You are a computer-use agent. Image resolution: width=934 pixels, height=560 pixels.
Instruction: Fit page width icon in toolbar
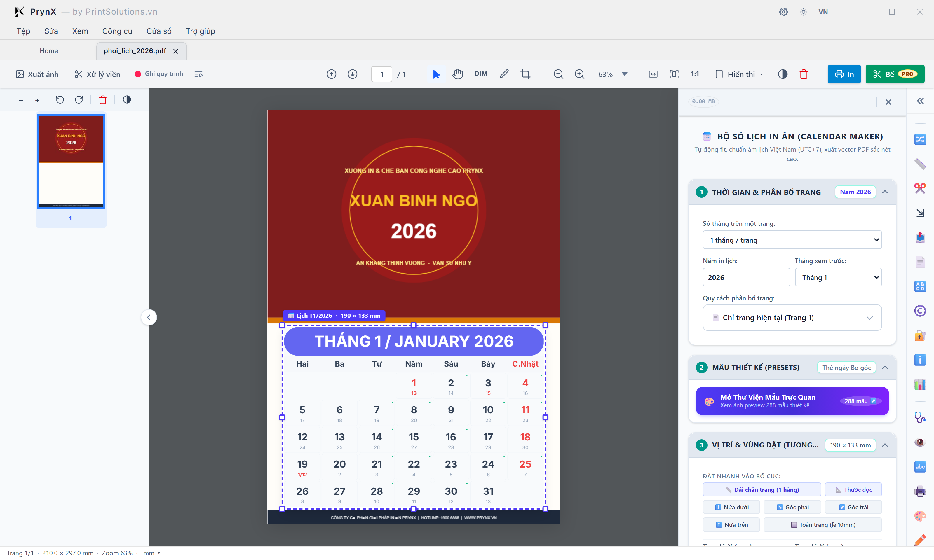click(x=653, y=74)
